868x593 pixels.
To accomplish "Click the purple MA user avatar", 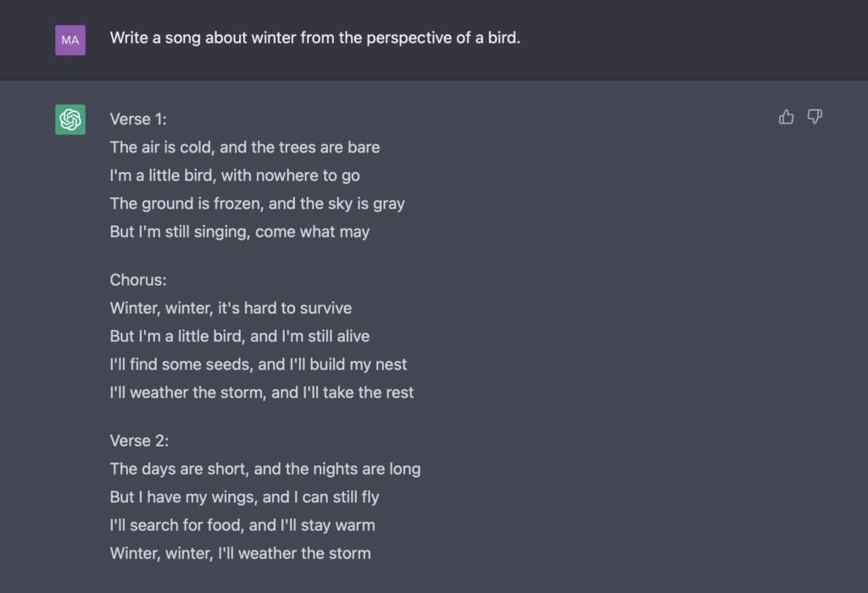I will (70, 40).
